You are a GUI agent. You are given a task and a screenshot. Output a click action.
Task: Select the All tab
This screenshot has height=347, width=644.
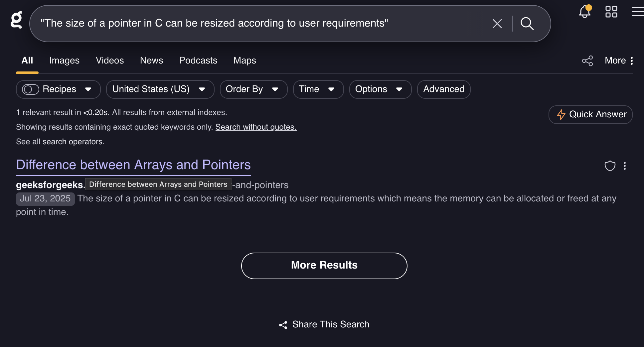pyautogui.click(x=27, y=60)
